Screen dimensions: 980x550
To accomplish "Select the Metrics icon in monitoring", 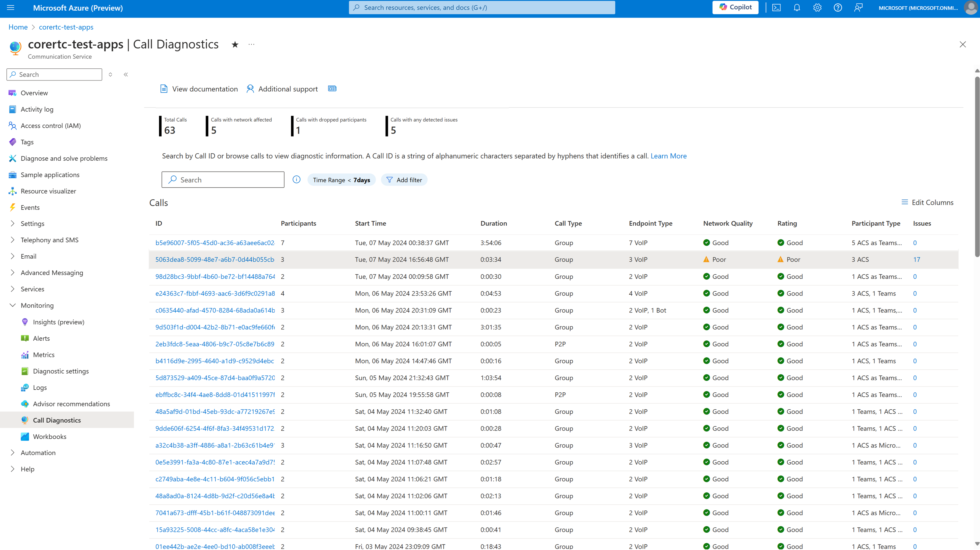I will [25, 354].
